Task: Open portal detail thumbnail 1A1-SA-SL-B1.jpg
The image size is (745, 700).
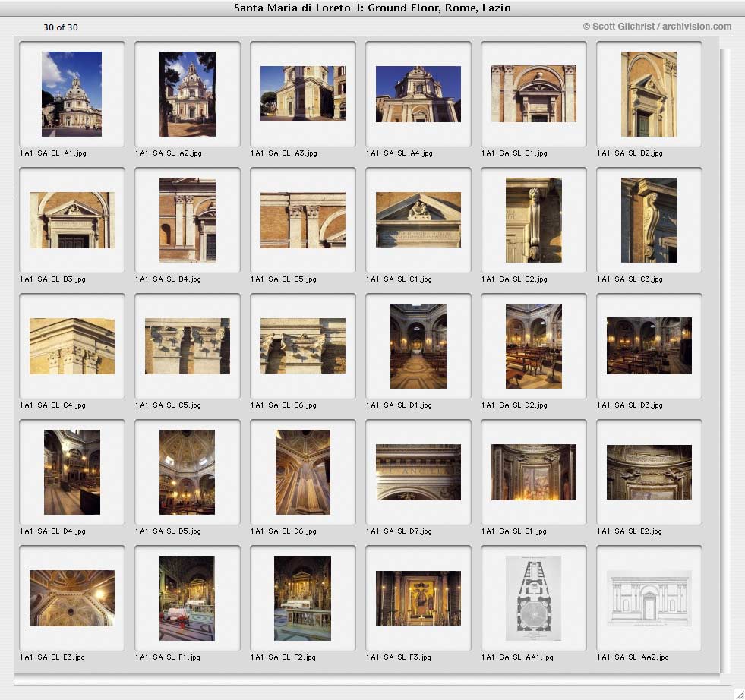Action: (534, 93)
